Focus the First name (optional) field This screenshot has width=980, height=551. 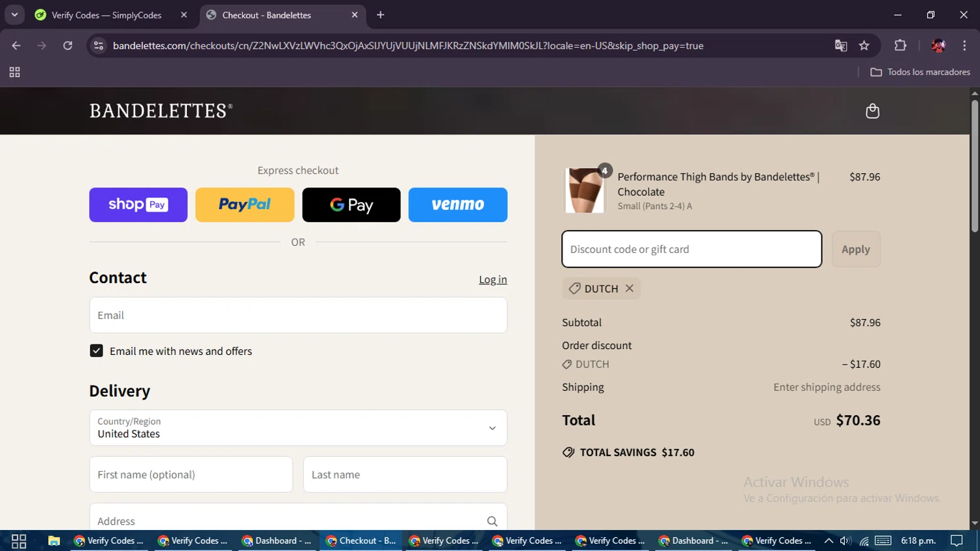click(191, 475)
